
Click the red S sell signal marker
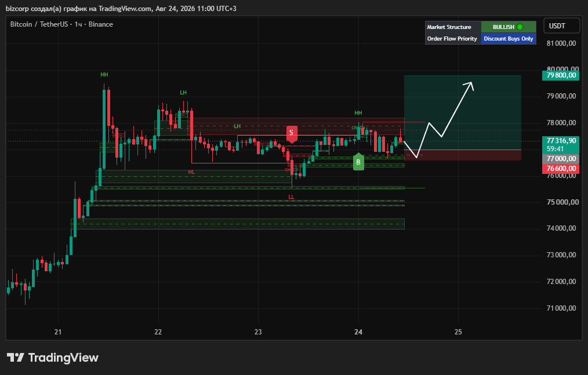291,134
